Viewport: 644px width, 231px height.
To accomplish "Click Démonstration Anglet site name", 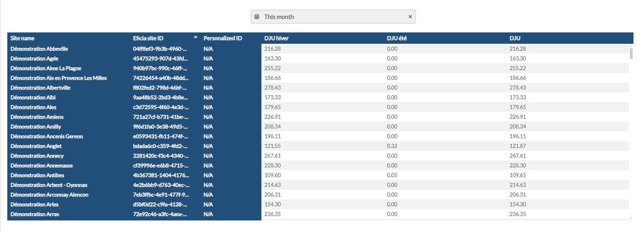I will pyautogui.click(x=36, y=146).
